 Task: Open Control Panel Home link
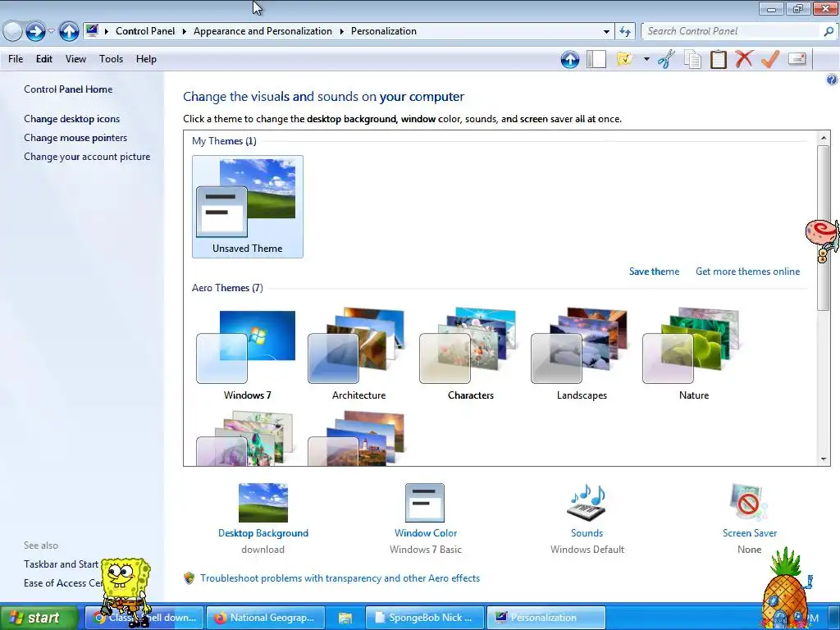click(68, 89)
